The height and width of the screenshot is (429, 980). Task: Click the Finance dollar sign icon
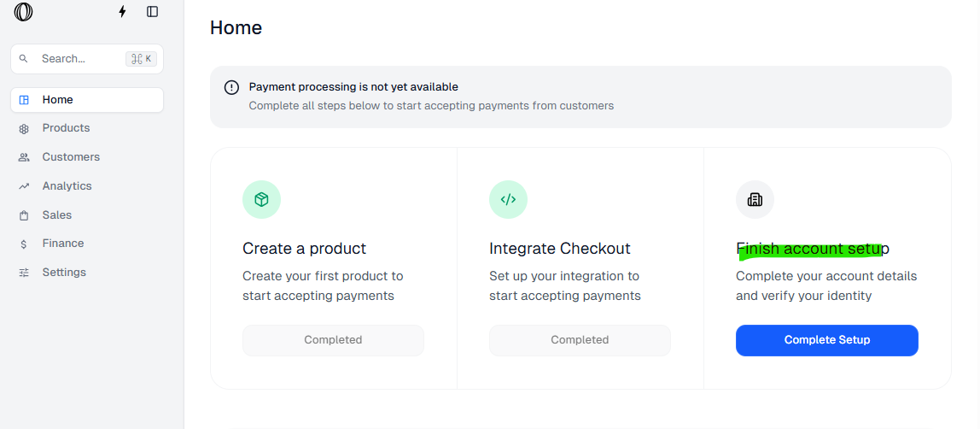tap(24, 244)
